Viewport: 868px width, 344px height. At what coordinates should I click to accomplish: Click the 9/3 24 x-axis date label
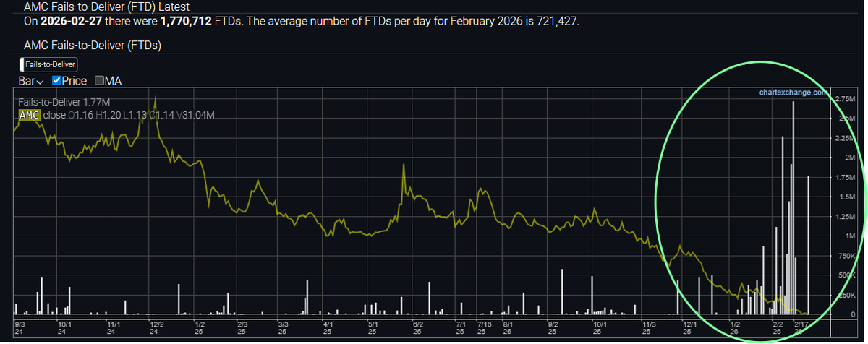click(20, 329)
